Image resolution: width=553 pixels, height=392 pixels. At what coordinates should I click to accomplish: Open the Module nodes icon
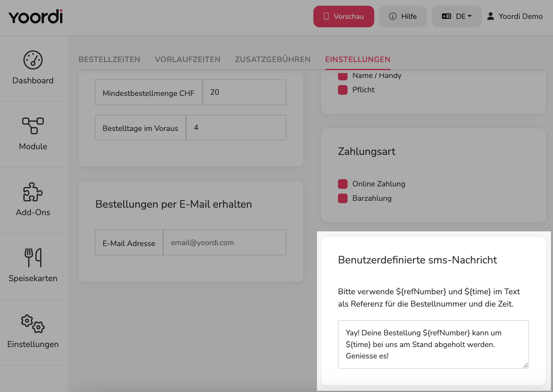click(x=33, y=126)
